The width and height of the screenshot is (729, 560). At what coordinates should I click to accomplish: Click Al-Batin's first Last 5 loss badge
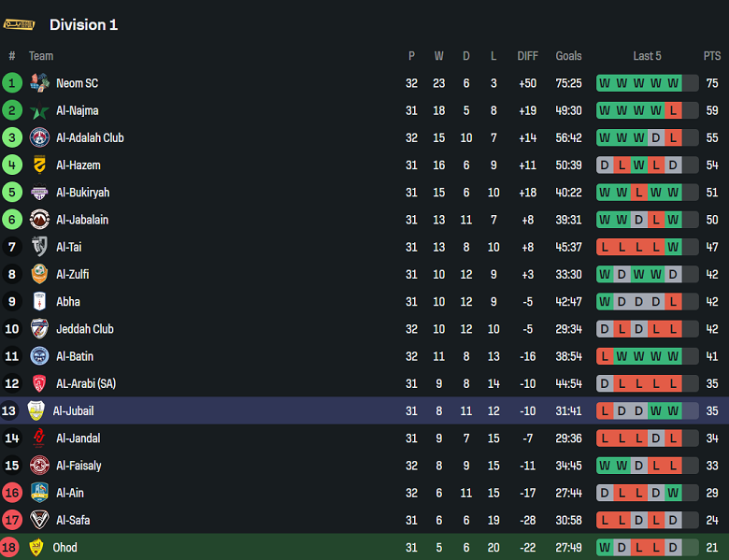[605, 356]
